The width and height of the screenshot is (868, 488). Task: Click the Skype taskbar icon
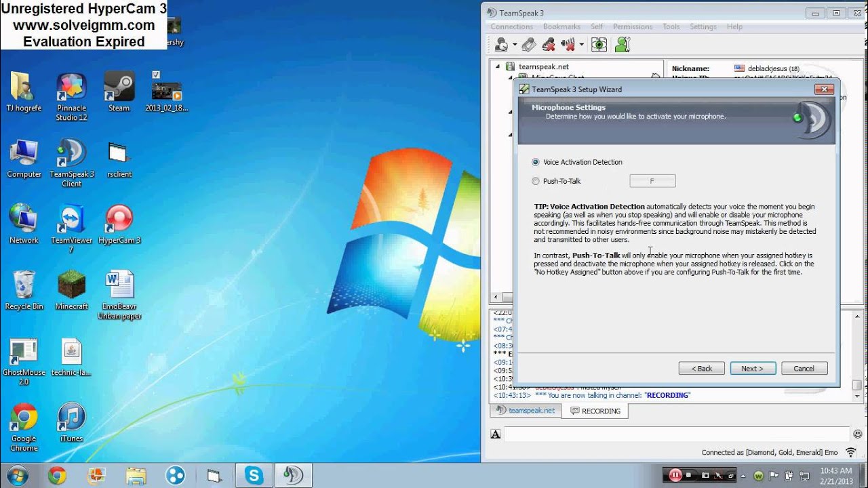(254, 475)
